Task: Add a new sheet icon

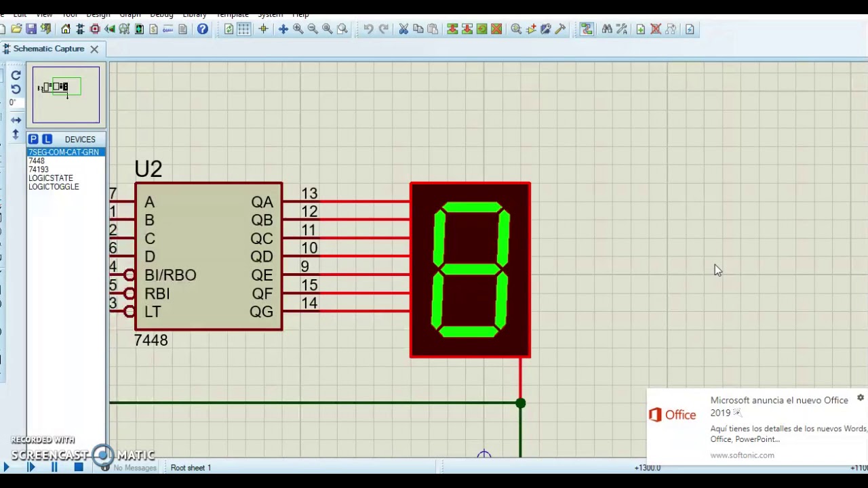Action: (x=641, y=29)
